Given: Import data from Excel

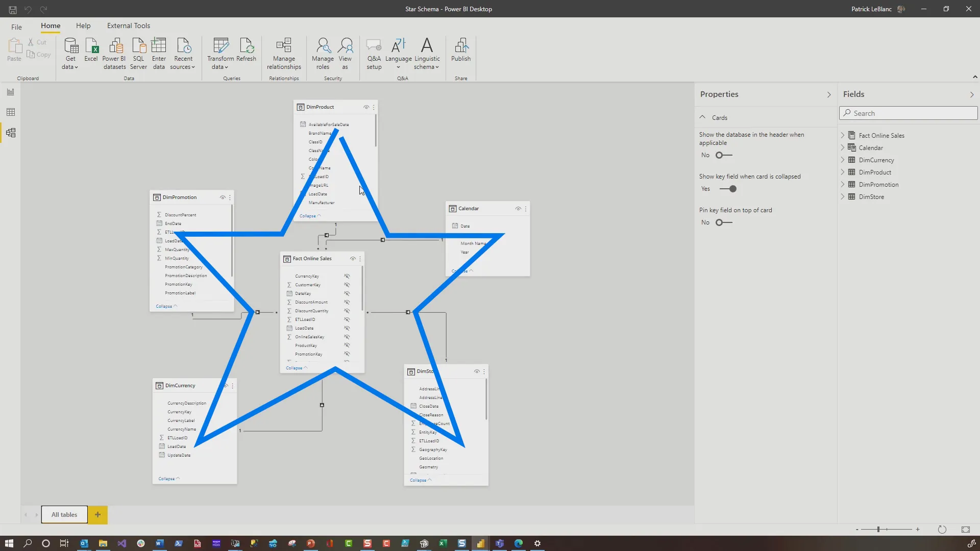Looking at the screenshot, I should [x=91, y=50].
